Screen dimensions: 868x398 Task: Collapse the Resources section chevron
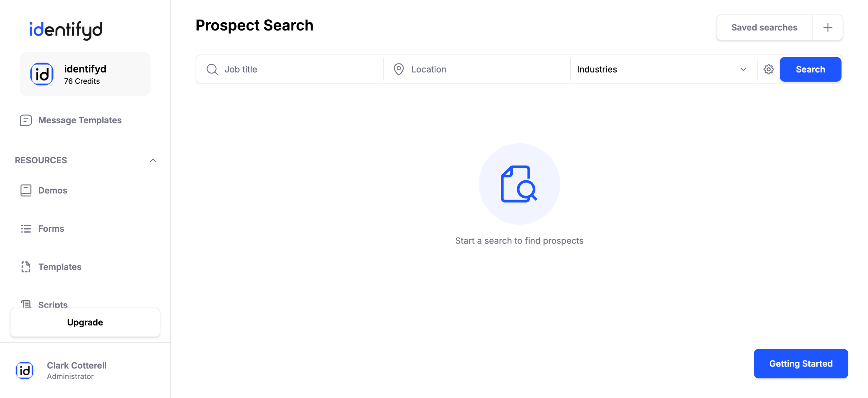click(153, 160)
